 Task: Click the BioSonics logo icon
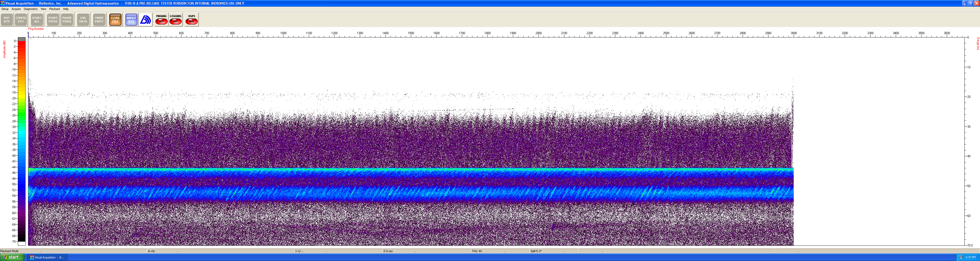tap(146, 20)
